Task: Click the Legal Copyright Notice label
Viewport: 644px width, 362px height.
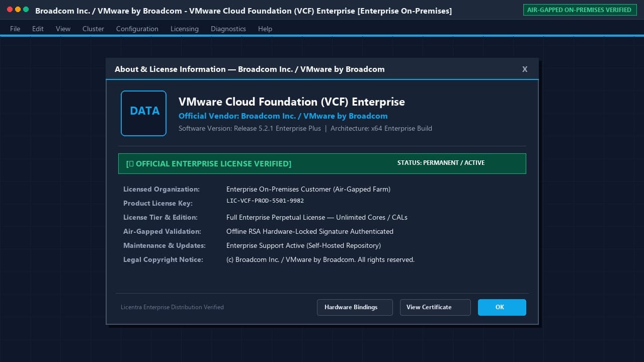Action: click(163, 259)
